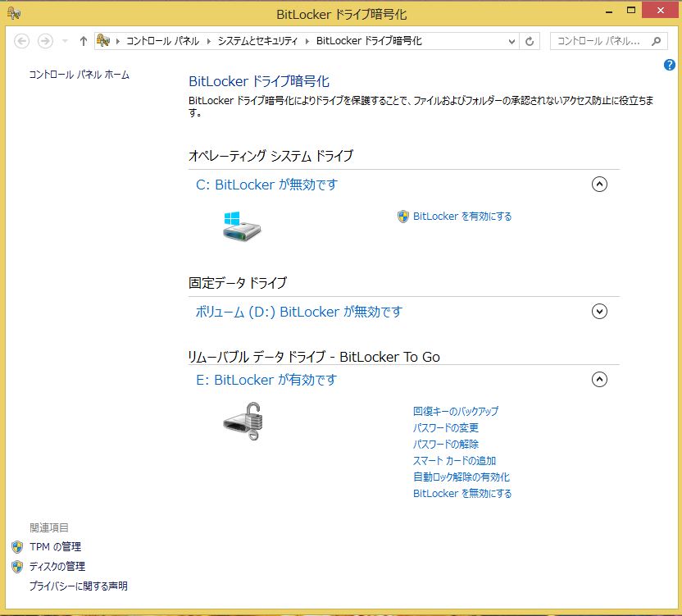Click 自動ロック解除の有効化 link

[x=461, y=477]
